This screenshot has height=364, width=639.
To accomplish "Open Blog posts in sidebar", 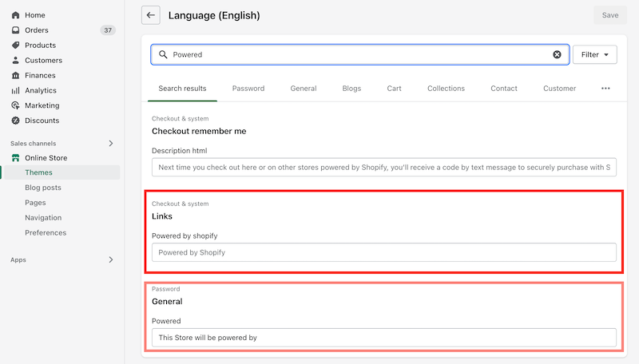I will (43, 188).
